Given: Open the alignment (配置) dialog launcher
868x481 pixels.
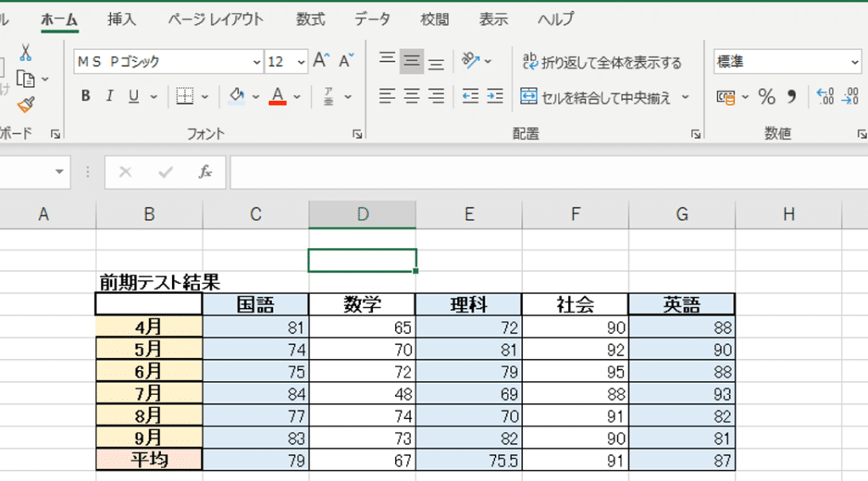Looking at the screenshot, I should click(x=696, y=134).
